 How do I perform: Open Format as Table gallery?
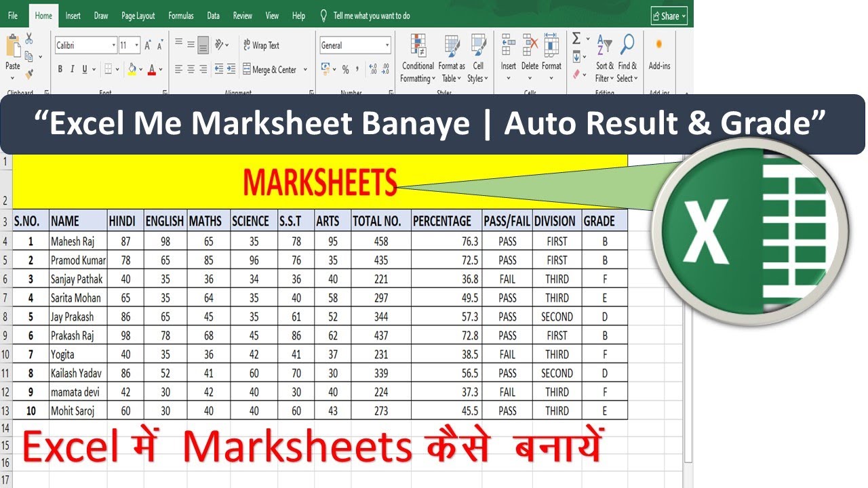point(452,58)
